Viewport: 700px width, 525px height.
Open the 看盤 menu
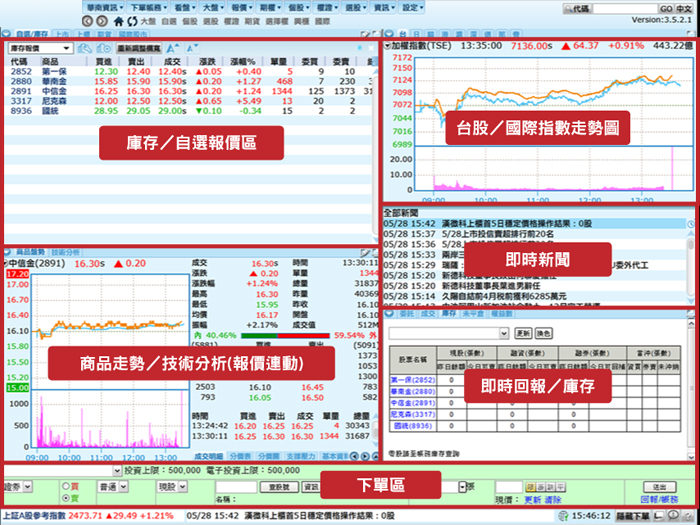pyautogui.click(x=183, y=8)
